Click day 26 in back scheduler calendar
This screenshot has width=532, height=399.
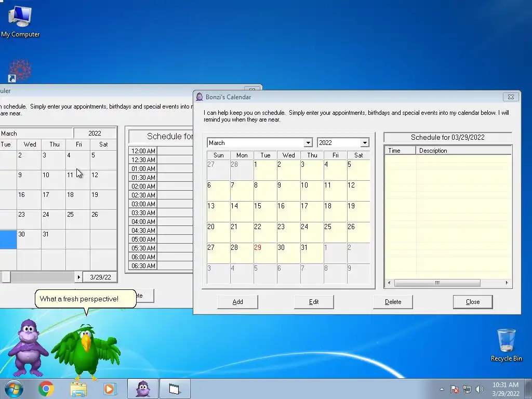point(102,220)
